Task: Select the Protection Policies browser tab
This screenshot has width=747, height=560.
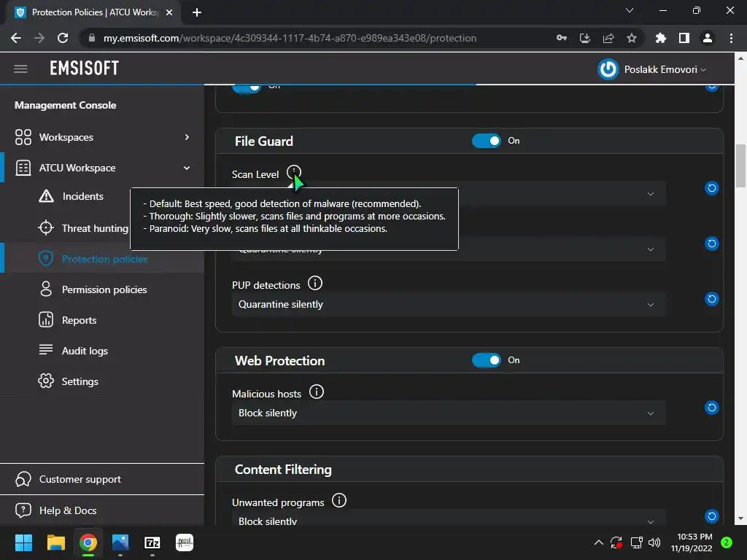Action: pyautogui.click(x=94, y=12)
